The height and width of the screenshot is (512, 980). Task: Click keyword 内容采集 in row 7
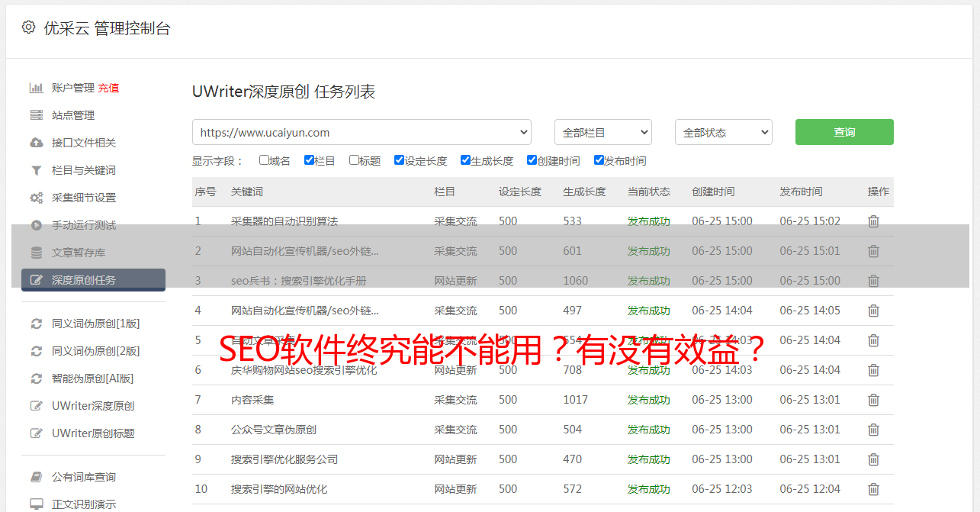[252, 400]
